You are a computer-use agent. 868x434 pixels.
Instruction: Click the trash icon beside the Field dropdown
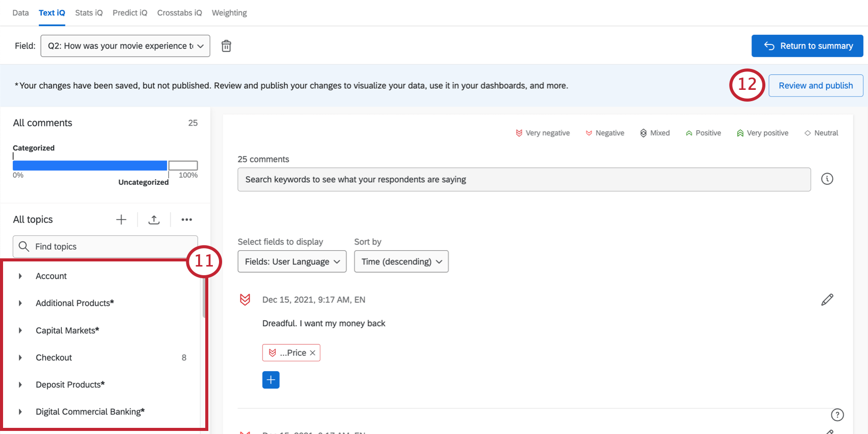[226, 46]
